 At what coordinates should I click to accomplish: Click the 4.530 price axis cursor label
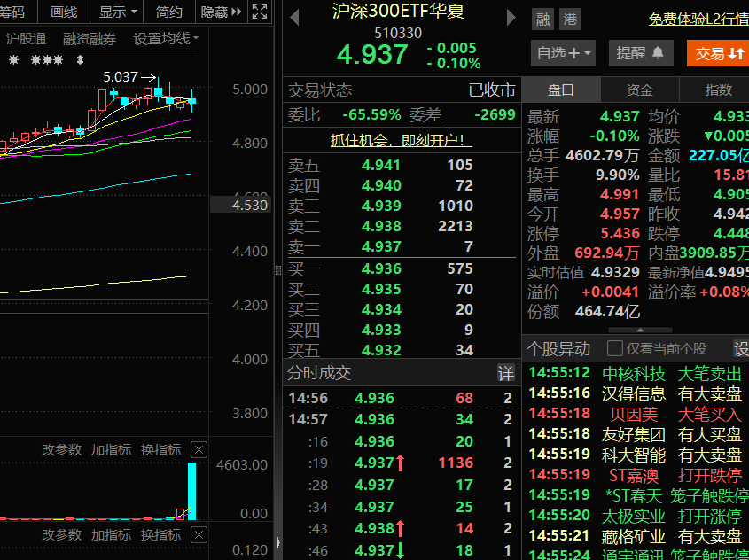[x=241, y=206]
